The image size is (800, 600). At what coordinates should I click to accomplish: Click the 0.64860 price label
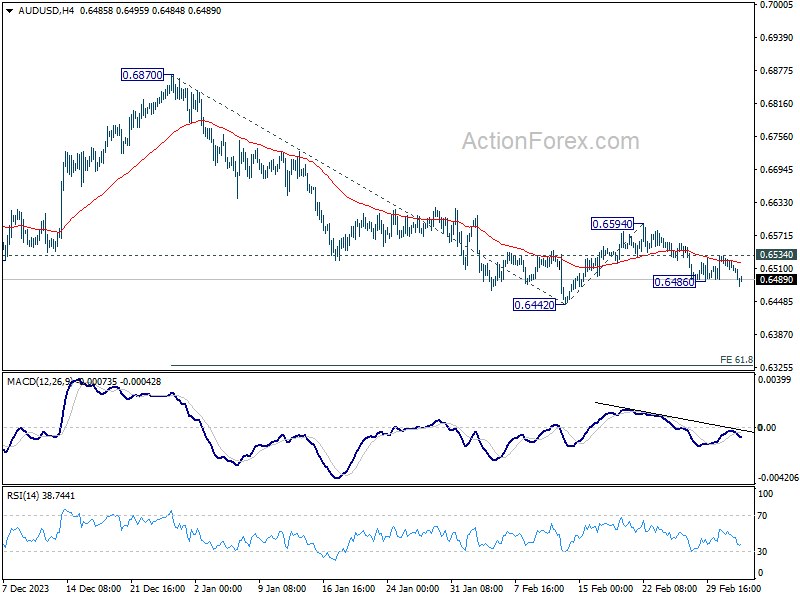674,282
